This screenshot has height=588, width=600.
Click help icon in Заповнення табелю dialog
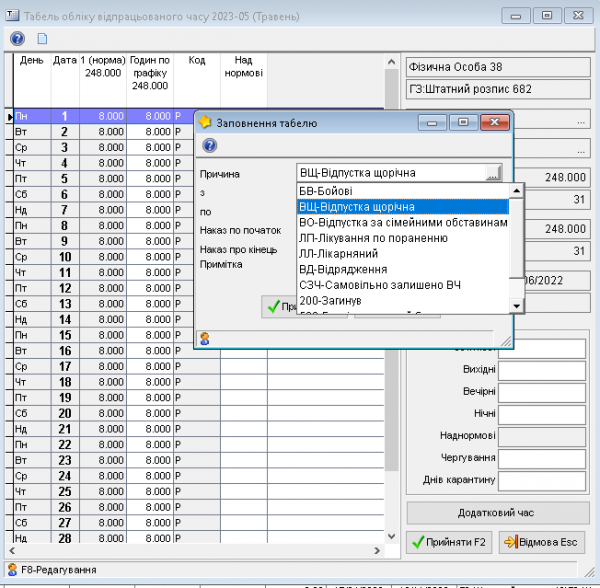coord(209,146)
